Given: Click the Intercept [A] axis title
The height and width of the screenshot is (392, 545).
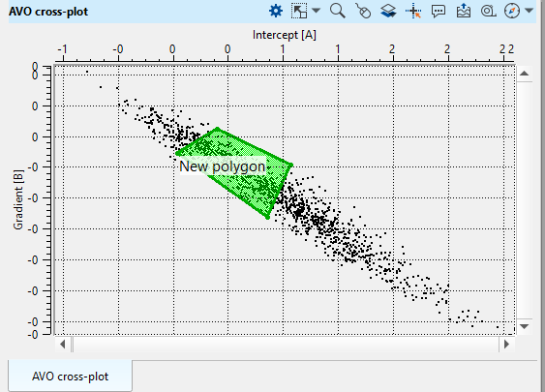Looking at the screenshot, I should pyautogui.click(x=285, y=35).
